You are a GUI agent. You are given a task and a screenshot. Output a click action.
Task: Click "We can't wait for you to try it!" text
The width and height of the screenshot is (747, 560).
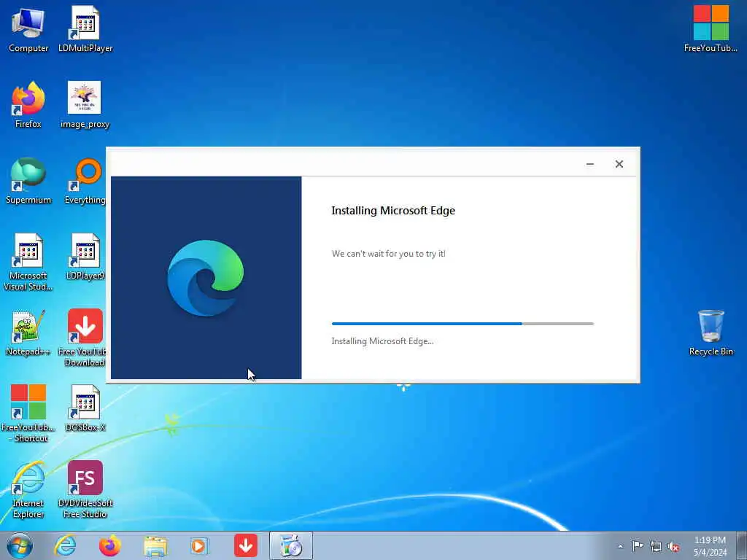coord(388,254)
